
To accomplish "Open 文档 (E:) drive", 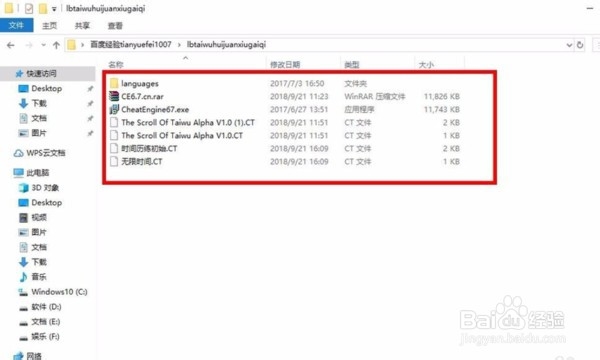I will pyautogui.click(x=46, y=322).
